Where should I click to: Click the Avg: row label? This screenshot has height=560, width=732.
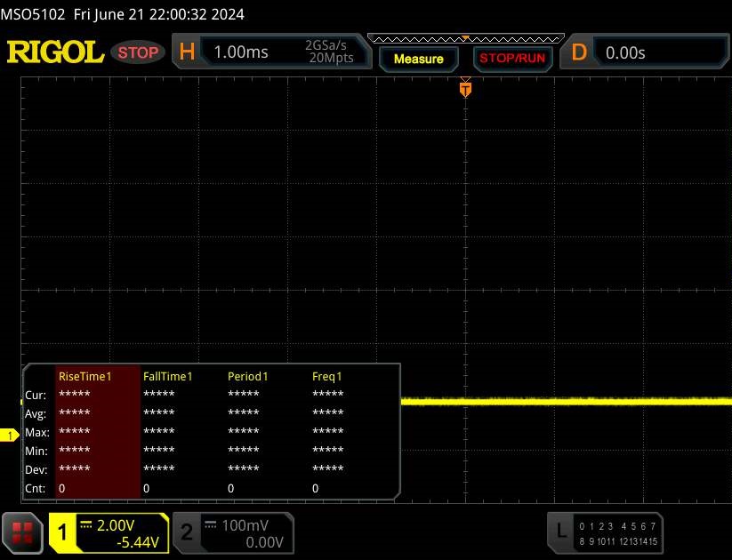[36, 414]
